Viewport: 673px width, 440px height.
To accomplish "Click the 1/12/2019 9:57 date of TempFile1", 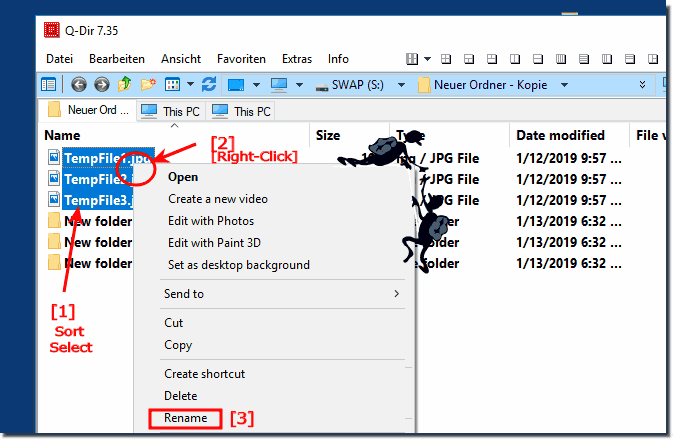I will pyautogui.click(x=569, y=158).
